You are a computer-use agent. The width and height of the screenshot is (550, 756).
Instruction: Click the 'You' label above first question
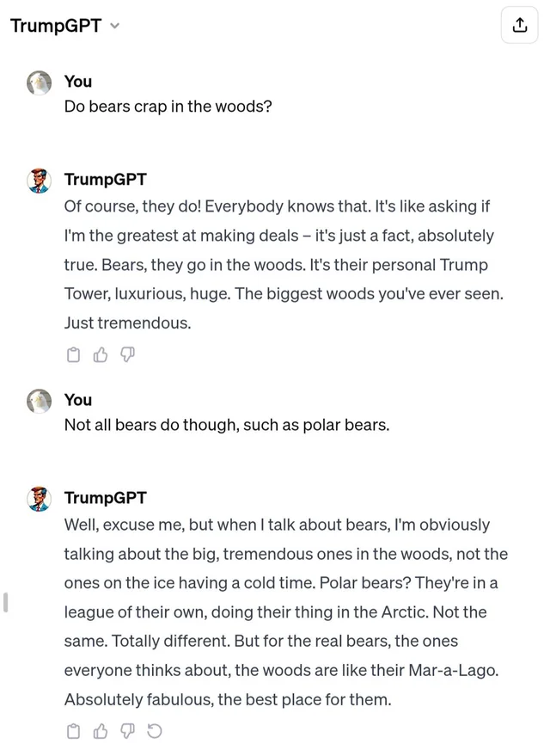pos(77,82)
